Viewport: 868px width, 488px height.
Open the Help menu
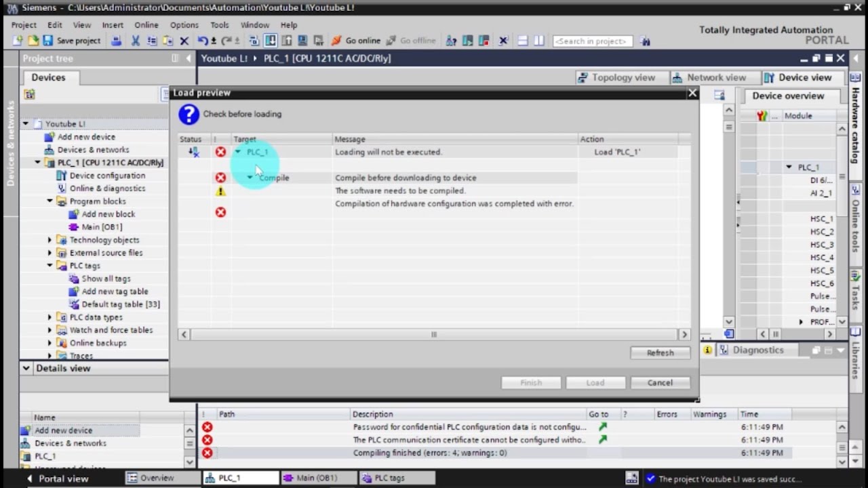click(289, 25)
